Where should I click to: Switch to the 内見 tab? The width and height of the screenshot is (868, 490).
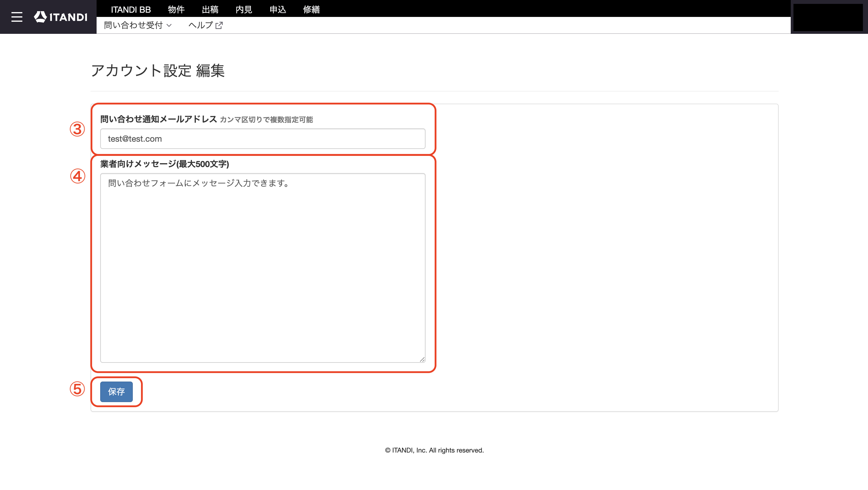coord(244,9)
